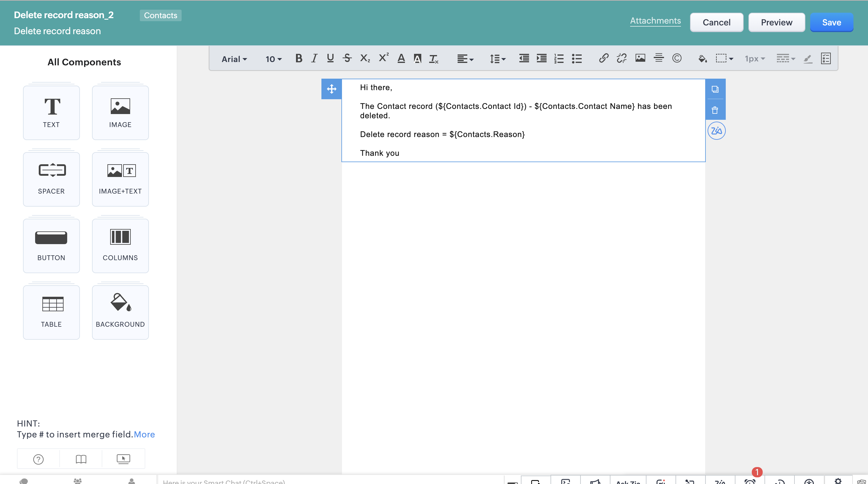Toggle underline formatting
Screen dimensions: 868x484
[330, 59]
